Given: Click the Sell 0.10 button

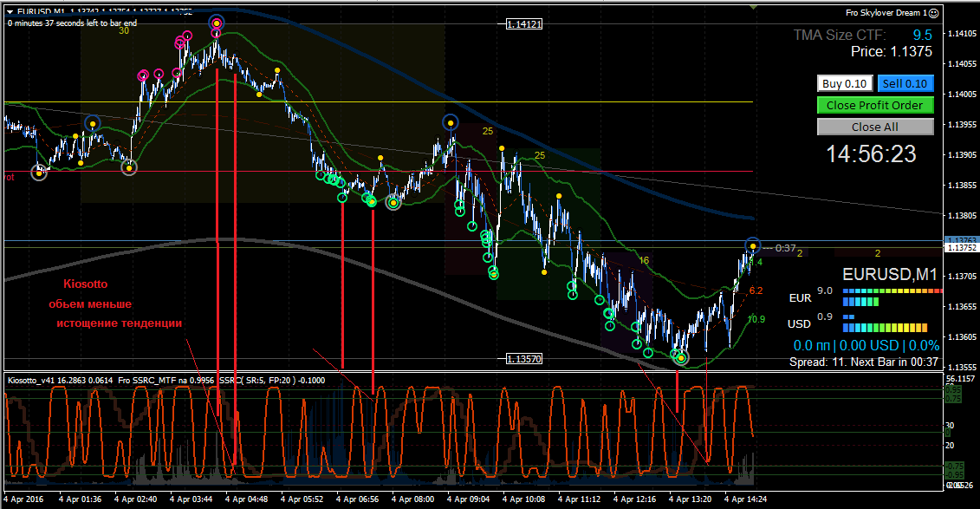Looking at the screenshot, I should (x=905, y=84).
